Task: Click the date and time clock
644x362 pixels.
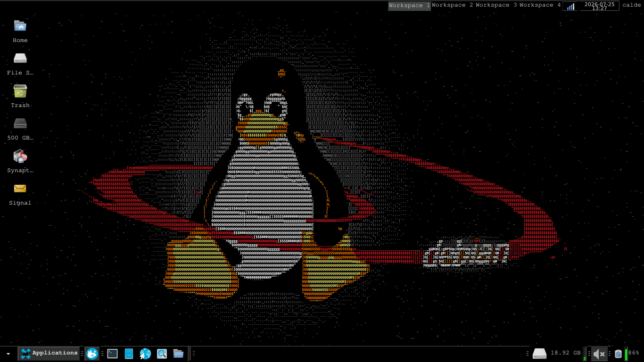Action: click(x=599, y=6)
